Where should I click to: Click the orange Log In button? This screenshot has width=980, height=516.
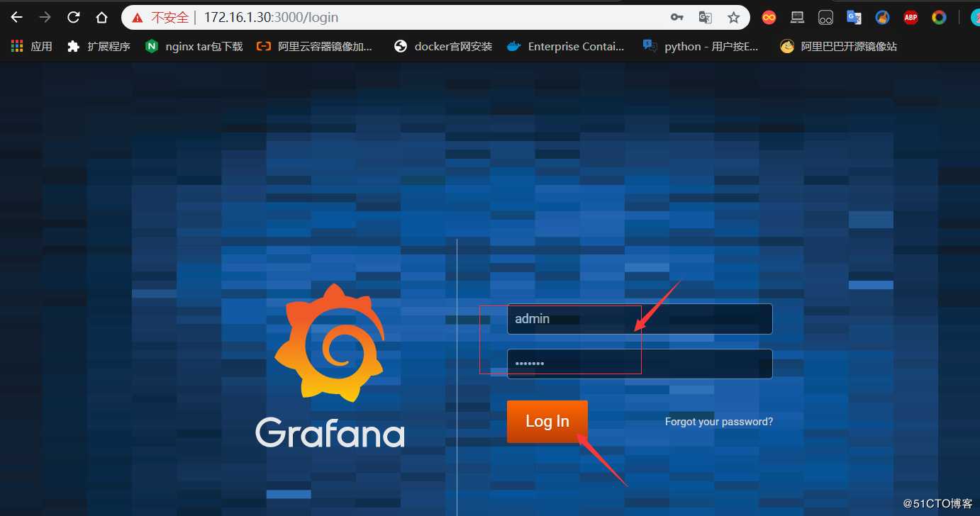click(x=547, y=422)
